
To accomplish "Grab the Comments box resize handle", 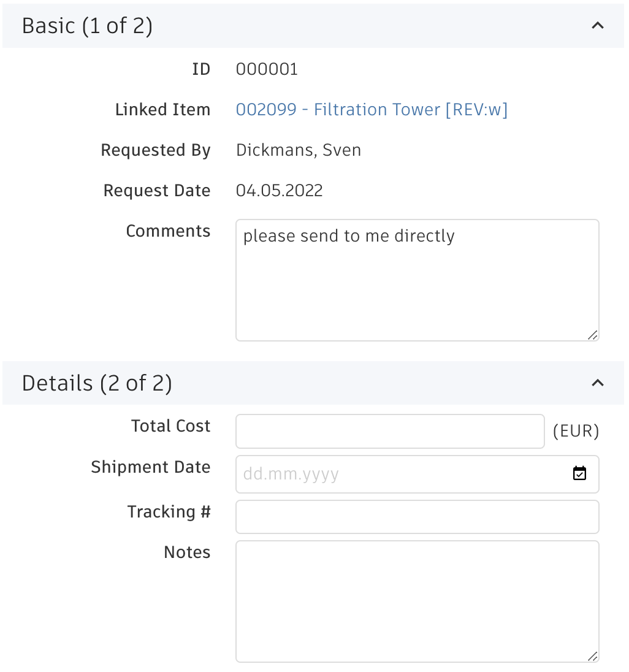I will point(592,335).
